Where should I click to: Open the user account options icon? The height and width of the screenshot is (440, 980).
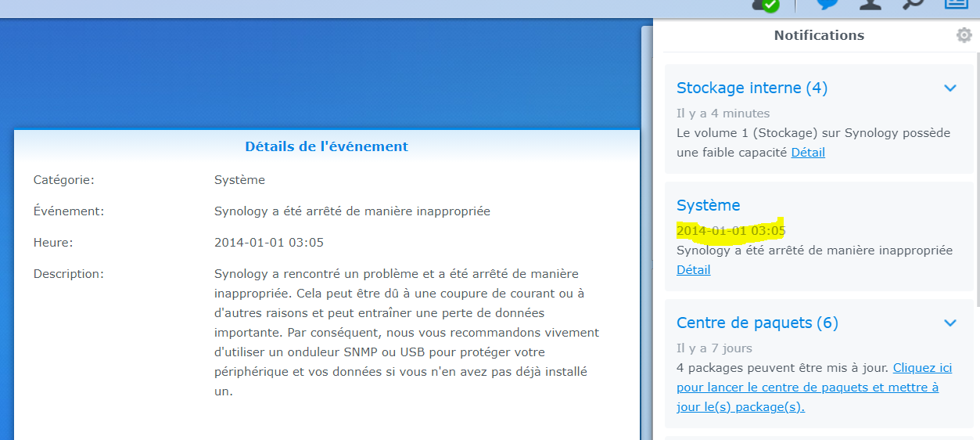871,4
